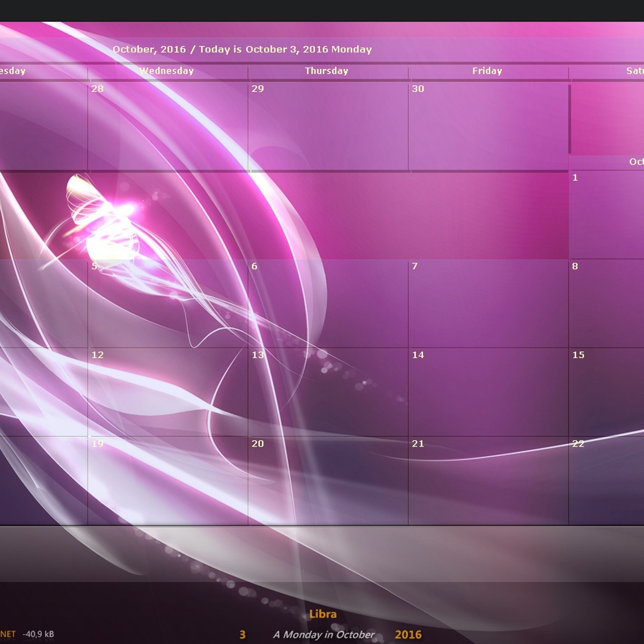Select the October 6 day cell
644x644 pixels.
pyautogui.click(x=327, y=303)
